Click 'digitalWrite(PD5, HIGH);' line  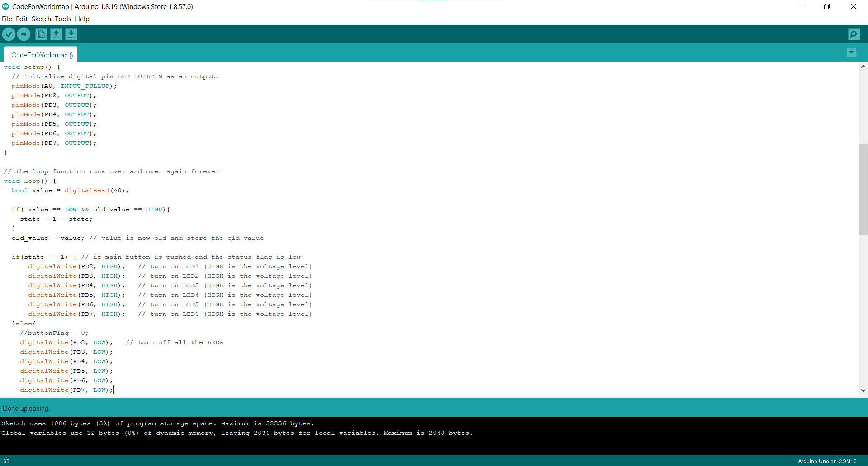point(76,295)
